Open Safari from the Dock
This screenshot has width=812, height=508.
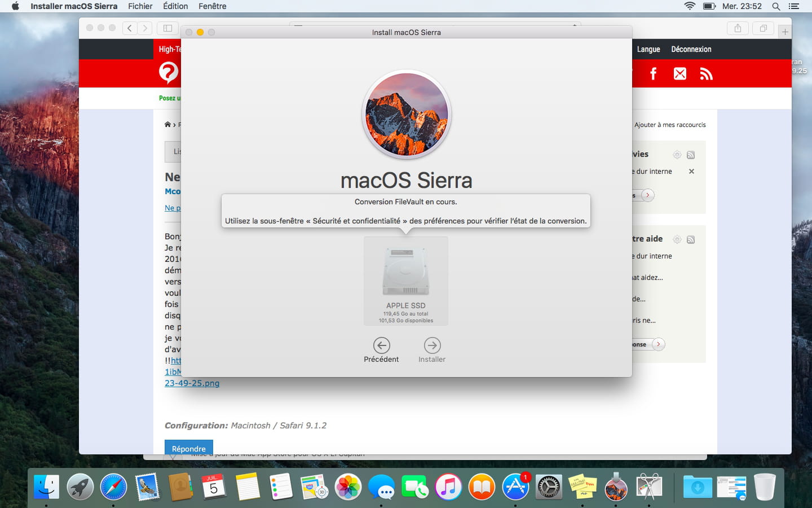[113, 487]
